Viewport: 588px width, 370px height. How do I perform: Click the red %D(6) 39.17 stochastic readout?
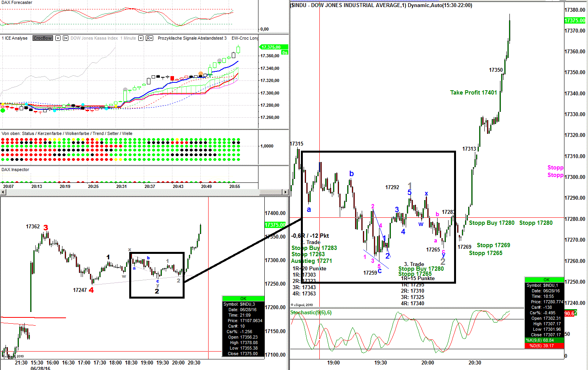pos(544,346)
